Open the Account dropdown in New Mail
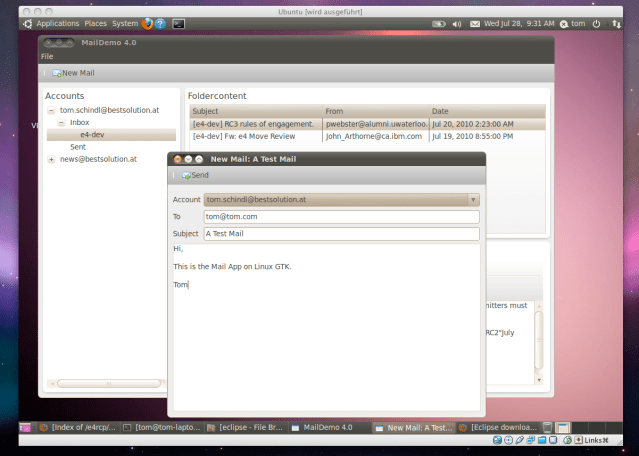639x456 pixels. click(473, 199)
